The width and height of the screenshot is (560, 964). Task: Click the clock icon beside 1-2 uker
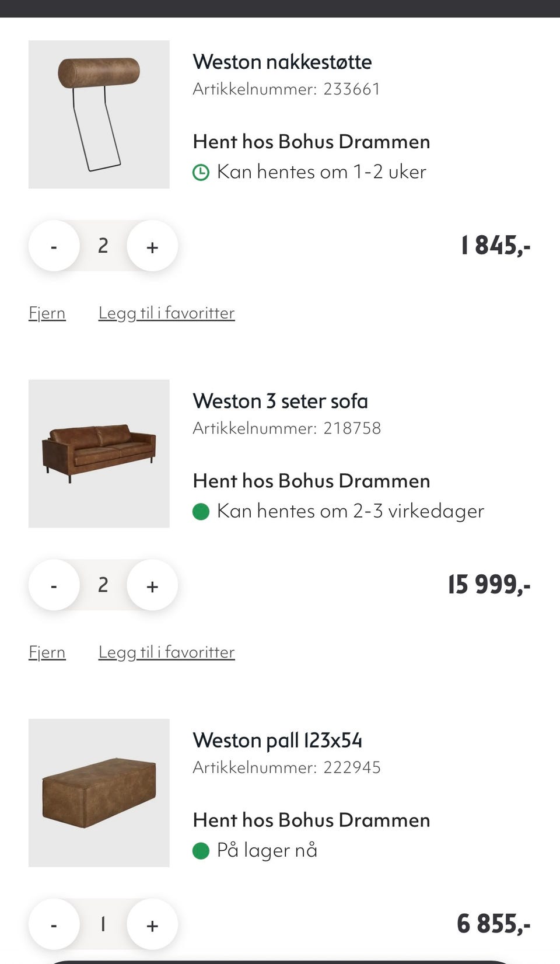[201, 172]
